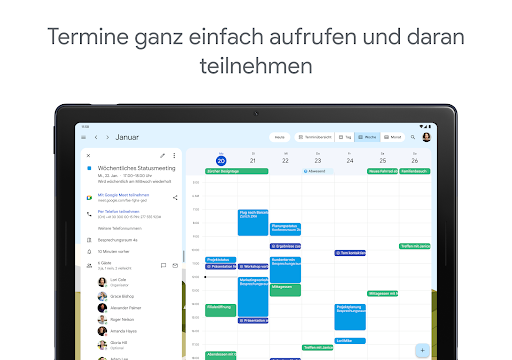The width and height of the screenshot is (512, 360).
Task: Click the details panel scrollbar
Action: (x=183, y=256)
